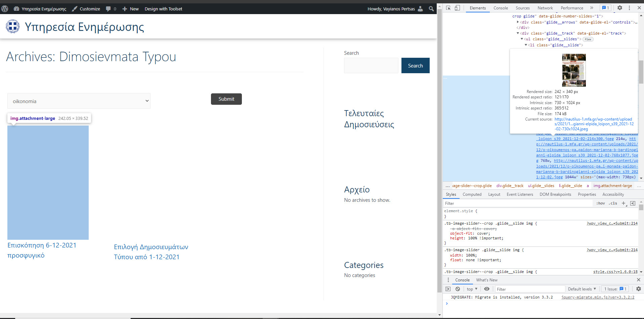Toggle the :hov element state panel
The height and width of the screenshot is (319, 644).
point(600,203)
